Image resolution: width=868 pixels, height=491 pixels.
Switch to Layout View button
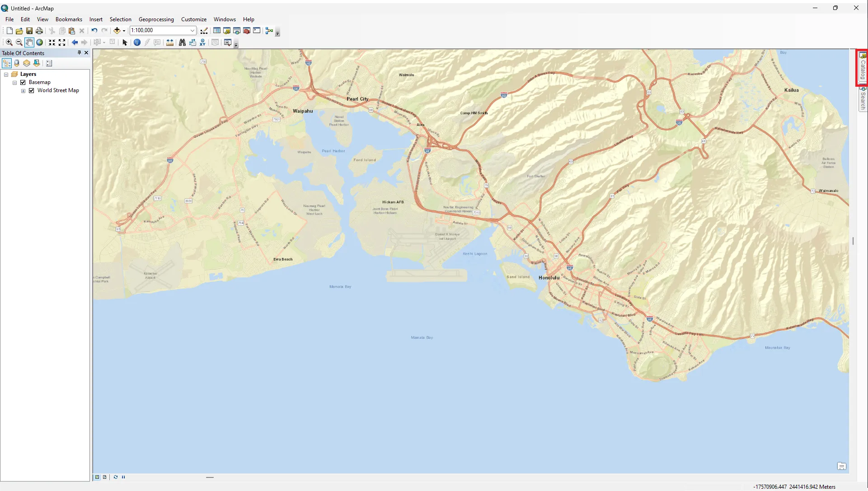tap(105, 477)
